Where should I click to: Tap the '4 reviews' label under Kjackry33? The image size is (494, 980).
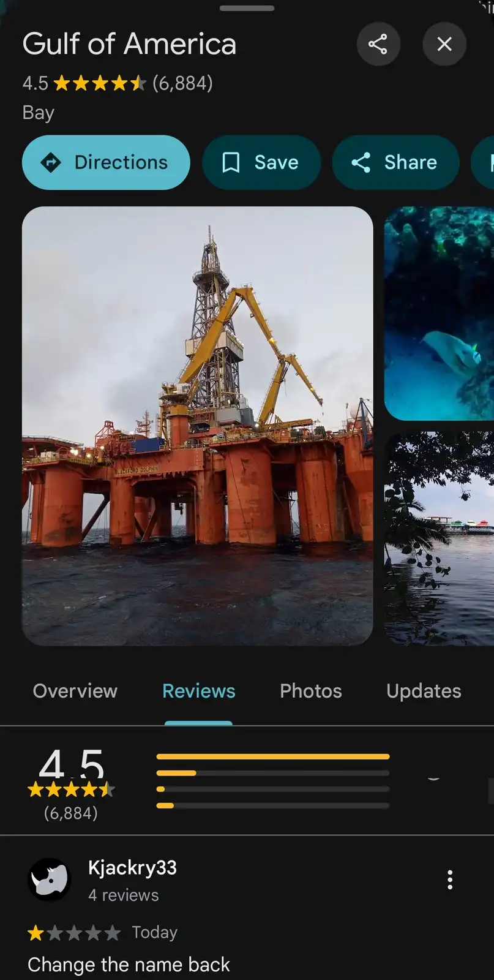point(123,895)
